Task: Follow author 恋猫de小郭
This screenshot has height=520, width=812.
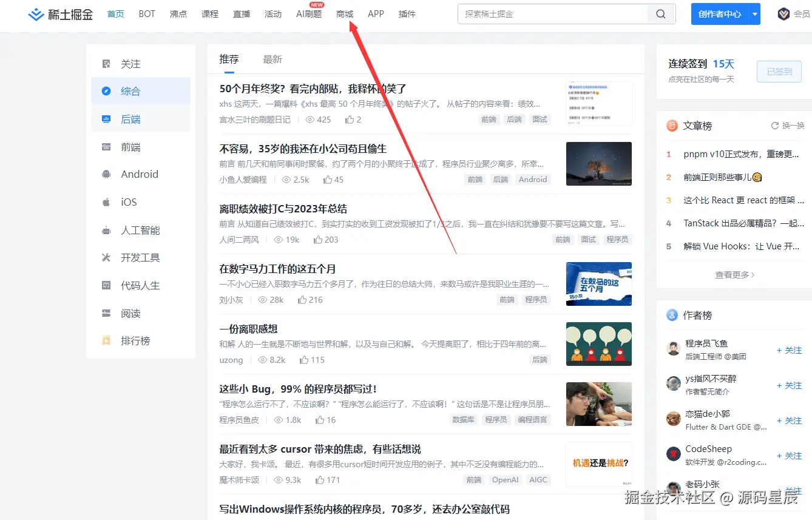Action: pyautogui.click(x=789, y=420)
